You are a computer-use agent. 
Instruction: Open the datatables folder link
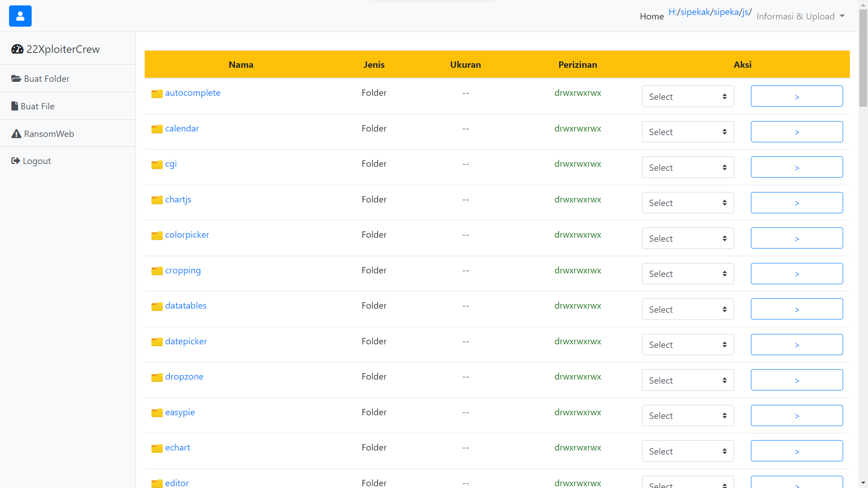tap(186, 305)
